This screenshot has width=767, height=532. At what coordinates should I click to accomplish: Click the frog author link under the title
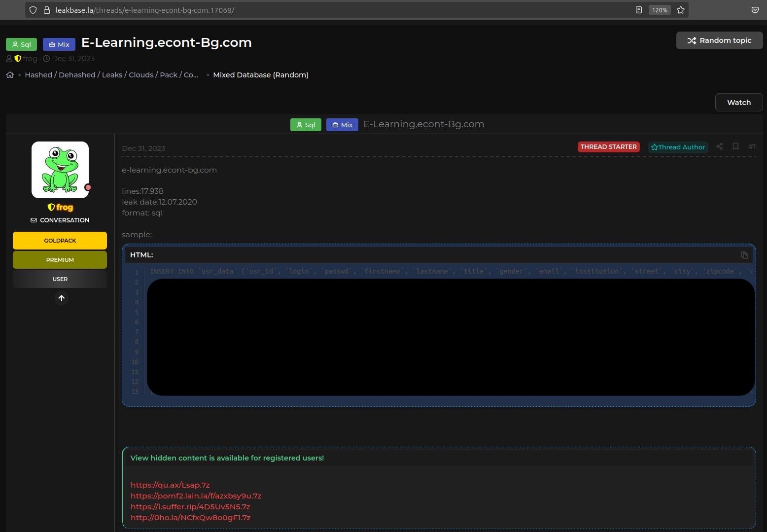click(30, 59)
